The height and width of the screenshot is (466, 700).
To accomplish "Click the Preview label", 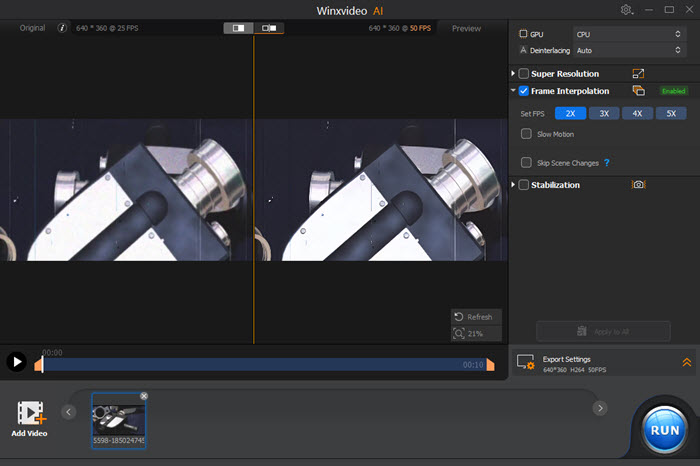I will (x=466, y=29).
